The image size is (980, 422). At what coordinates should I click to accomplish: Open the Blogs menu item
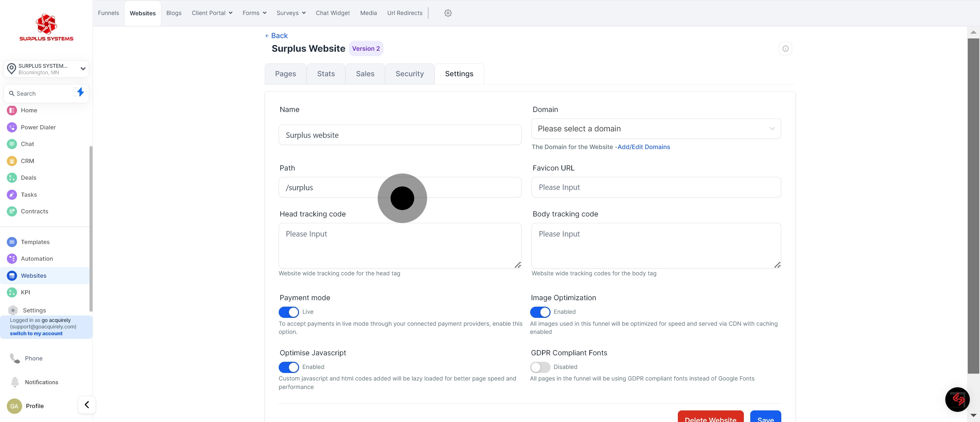click(x=174, y=13)
